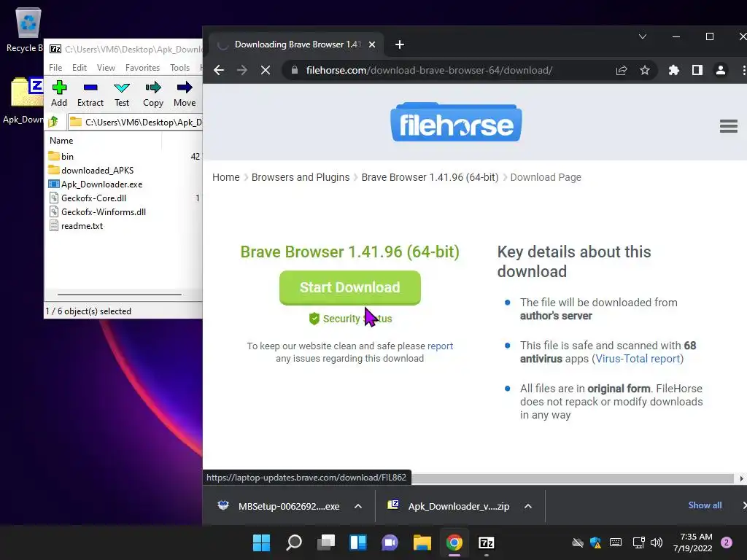The height and width of the screenshot is (560, 747).
Task: Open Widgets from the taskbar
Action: pos(357,542)
